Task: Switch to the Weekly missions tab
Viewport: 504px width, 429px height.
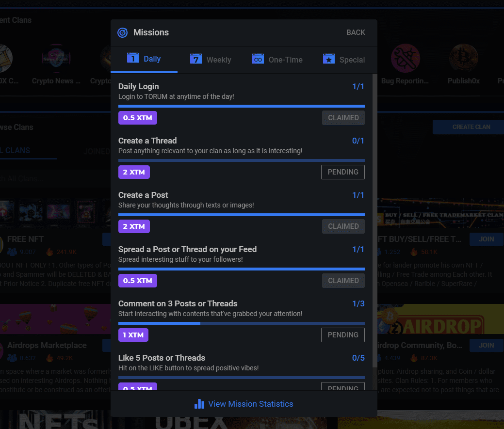Action: coord(211,60)
